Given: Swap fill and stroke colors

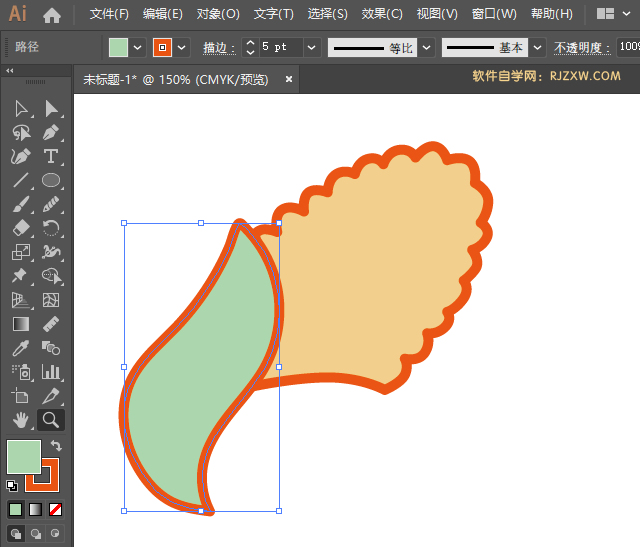Looking at the screenshot, I should coord(56,446).
